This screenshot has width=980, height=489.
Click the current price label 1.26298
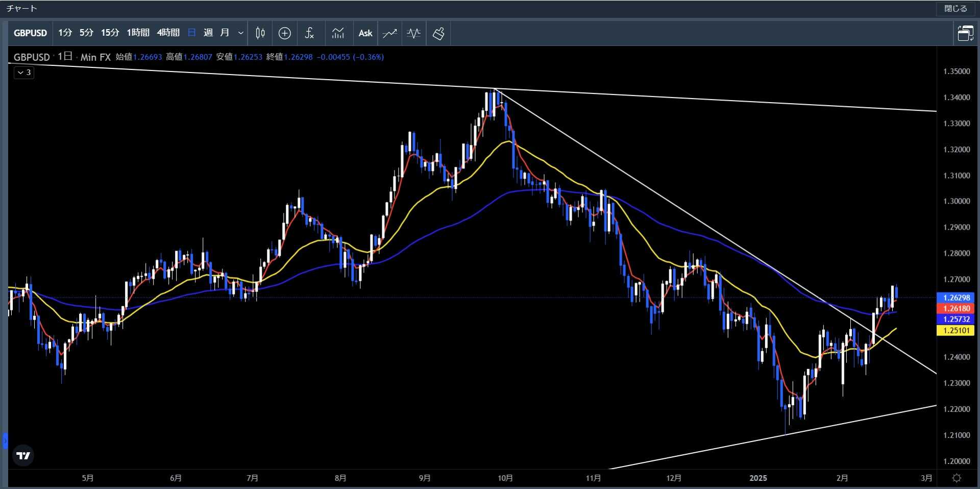point(956,298)
